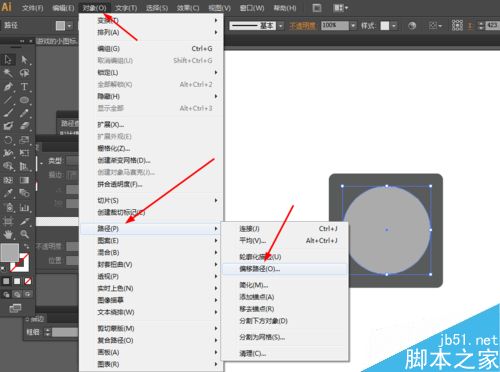Open fill color dropdown in control bar
This screenshot has width=500, height=372.
(x=69, y=26)
